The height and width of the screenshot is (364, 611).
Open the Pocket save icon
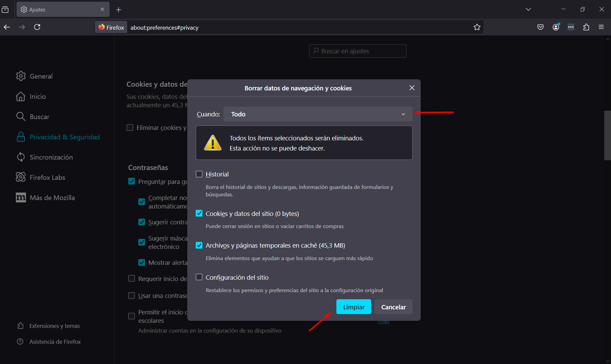pyautogui.click(x=540, y=27)
